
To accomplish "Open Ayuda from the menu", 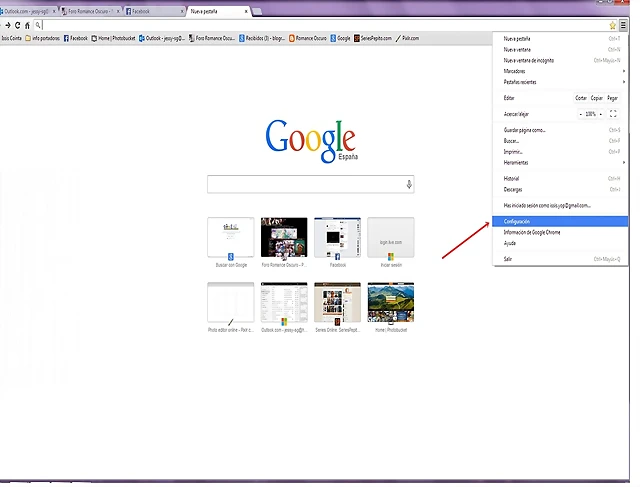I will [560, 243].
